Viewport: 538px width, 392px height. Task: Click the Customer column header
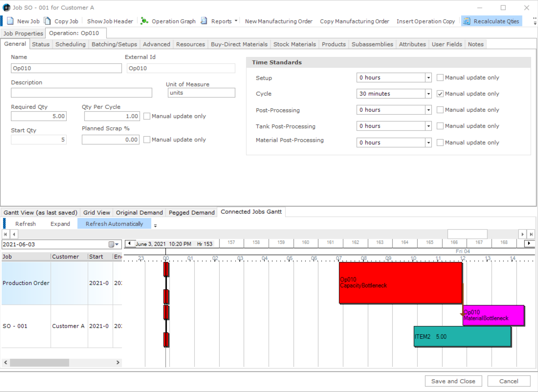coord(69,257)
